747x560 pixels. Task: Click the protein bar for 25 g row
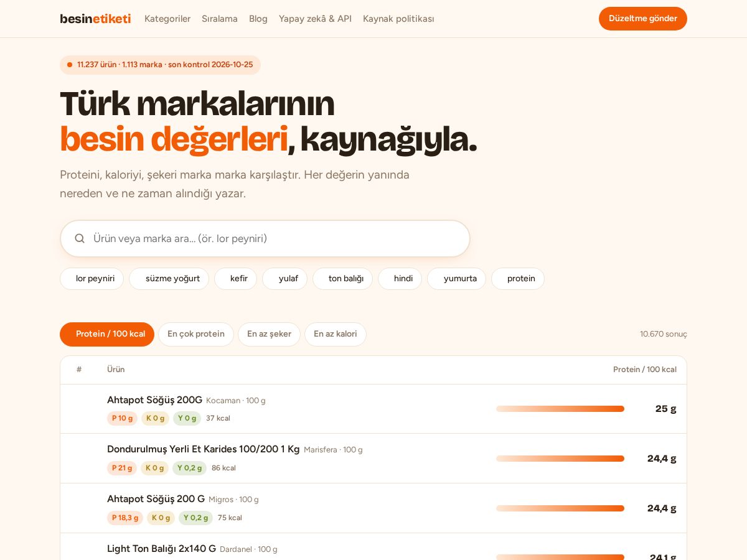pos(560,409)
